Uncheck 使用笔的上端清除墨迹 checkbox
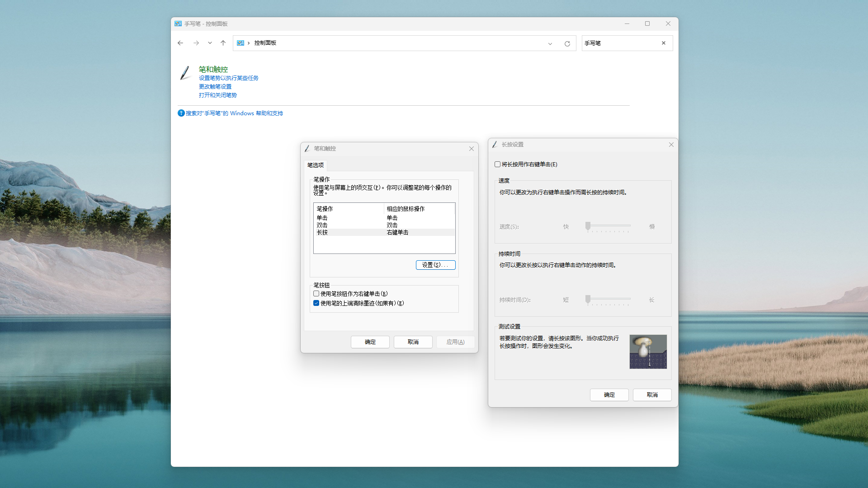 click(x=316, y=303)
